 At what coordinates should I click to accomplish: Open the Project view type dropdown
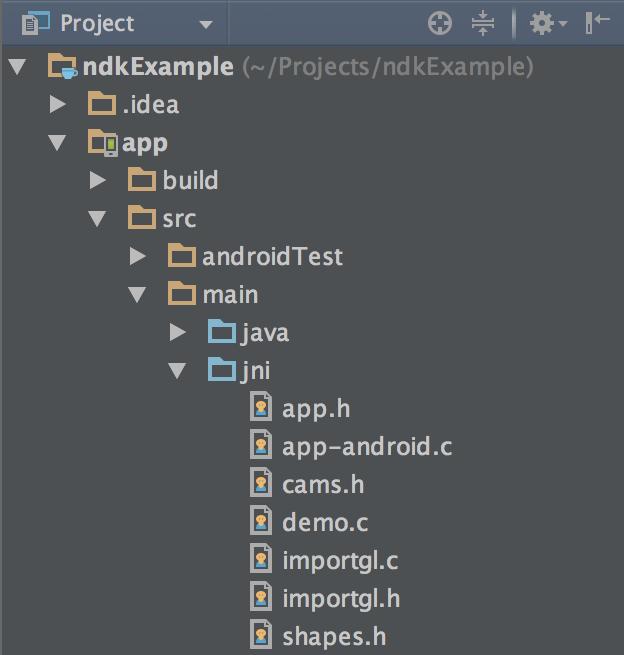point(205,24)
